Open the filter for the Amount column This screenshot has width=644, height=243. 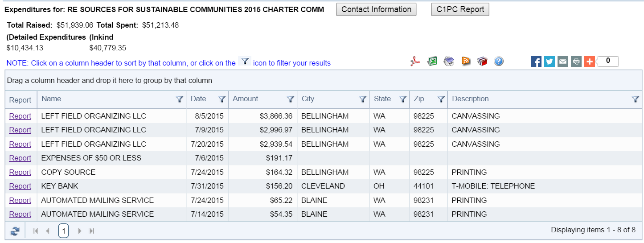coord(290,99)
